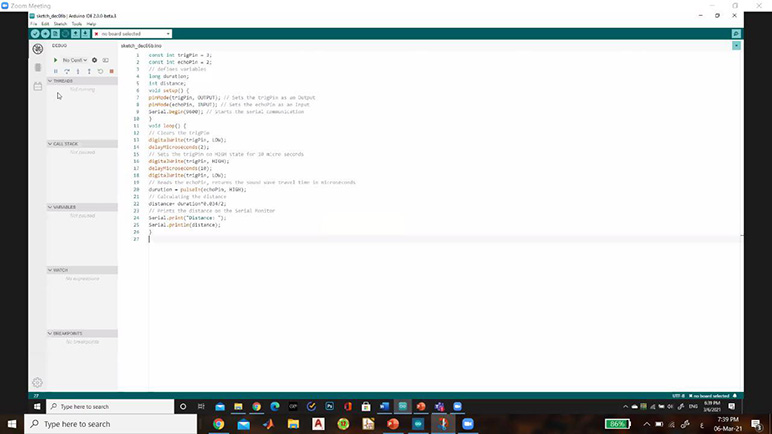Click the UTF-8 encoding in status bar
Viewport: 772px width, 434px height.
click(678, 396)
